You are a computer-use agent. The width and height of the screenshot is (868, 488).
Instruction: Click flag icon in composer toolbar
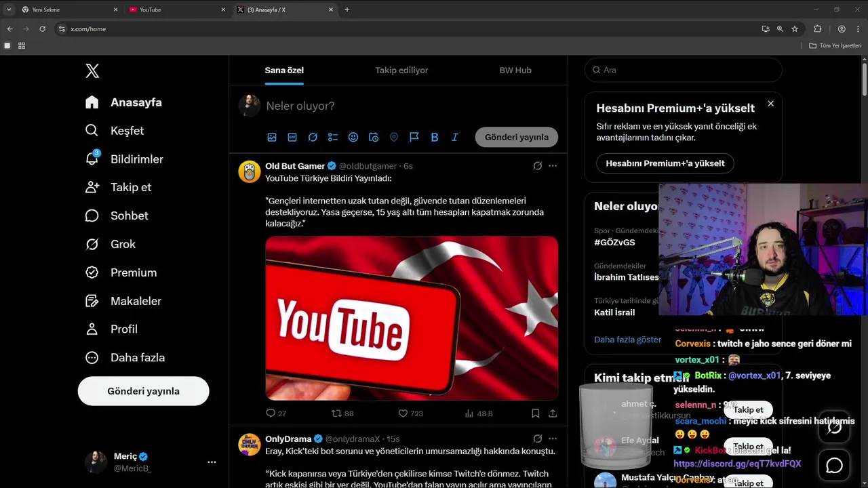point(414,137)
